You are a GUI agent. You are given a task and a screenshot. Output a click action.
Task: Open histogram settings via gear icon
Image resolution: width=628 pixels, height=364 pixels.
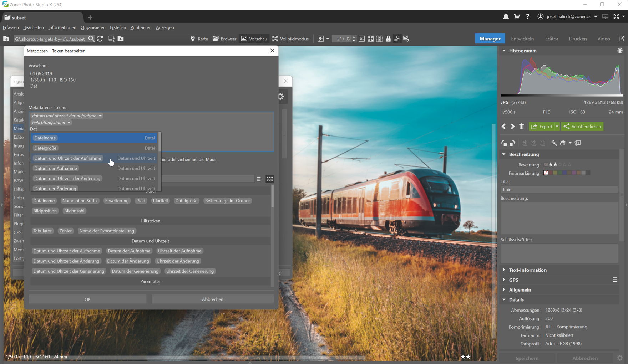click(x=620, y=50)
